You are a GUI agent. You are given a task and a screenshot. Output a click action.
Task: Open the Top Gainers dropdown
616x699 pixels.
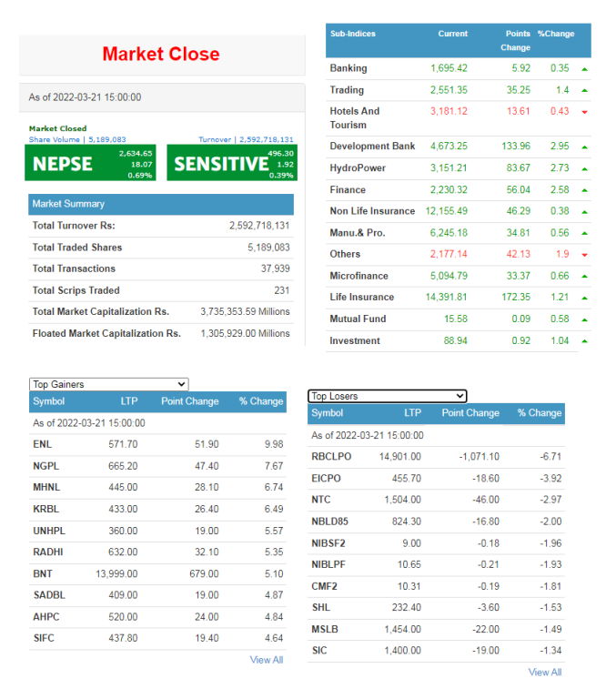coord(109,384)
